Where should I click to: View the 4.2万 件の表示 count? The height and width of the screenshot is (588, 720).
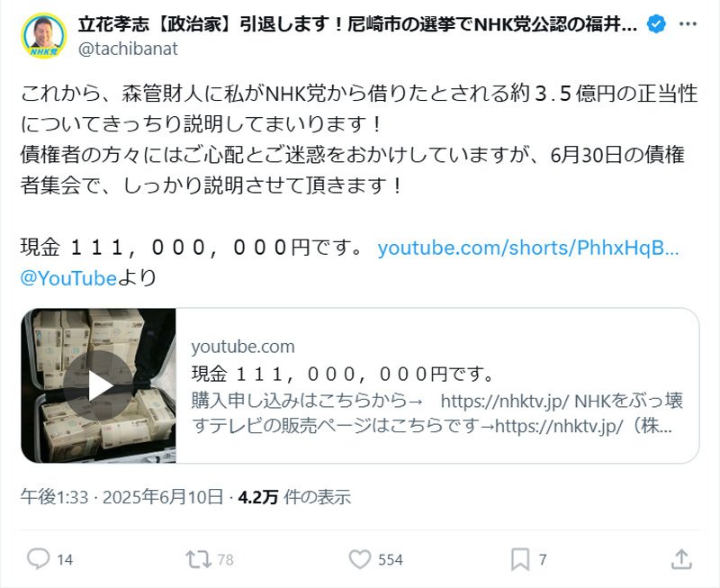(294, 497)
